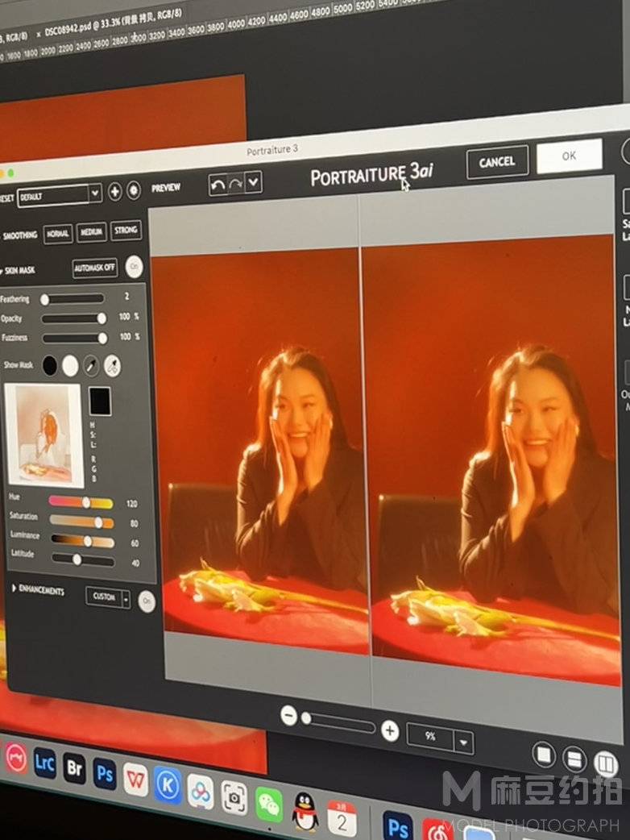
Task: Open Adobe Bridge from the dock
Action: (x=74, y=769)
